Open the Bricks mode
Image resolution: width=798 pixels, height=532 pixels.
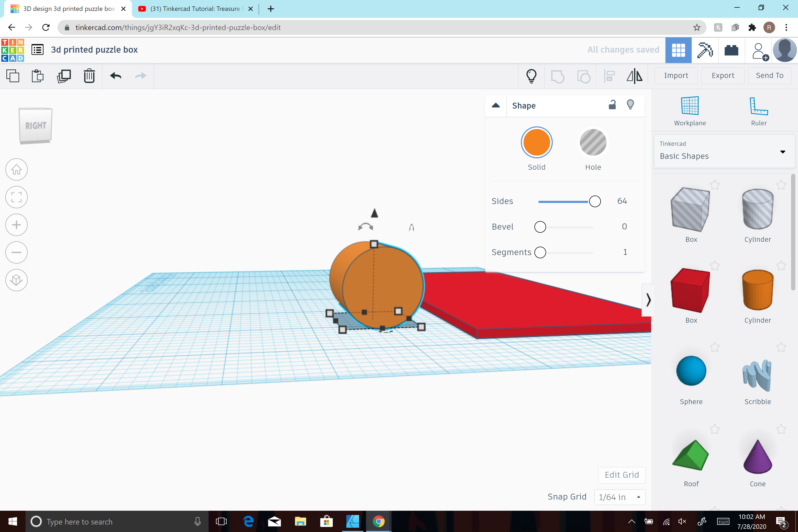coord(731,50)
